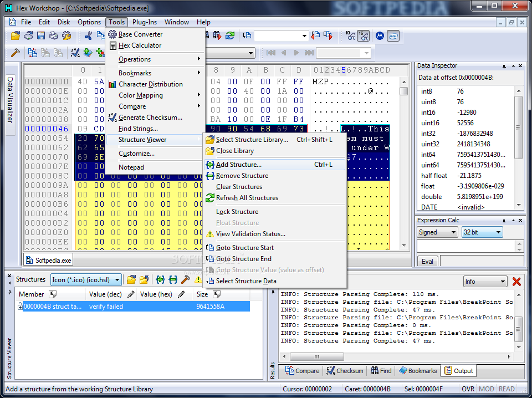Click the decimal offset (10) glasses icon
The height and width of the screenshot is (398, 532).
350,35
